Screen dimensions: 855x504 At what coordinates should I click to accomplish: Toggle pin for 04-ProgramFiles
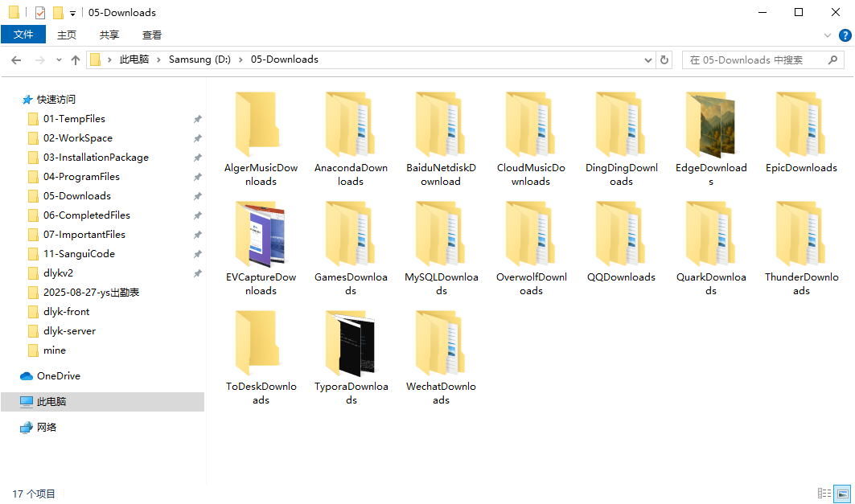pos(197,177)
